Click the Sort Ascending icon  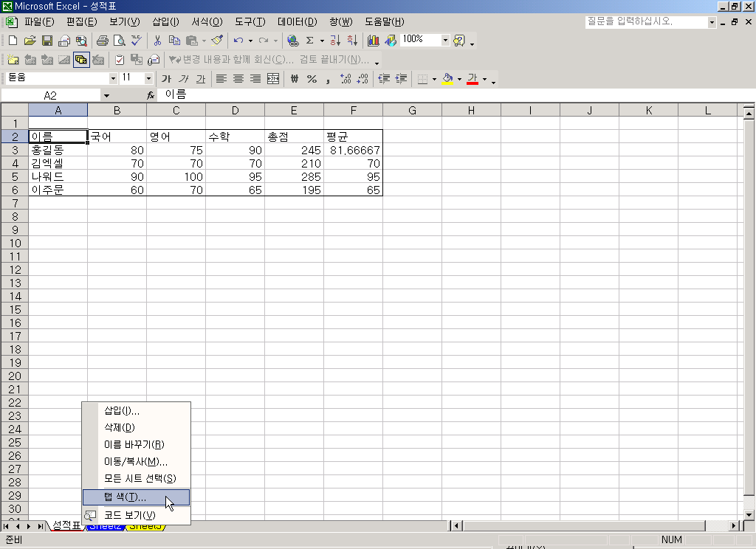[334, 41]
